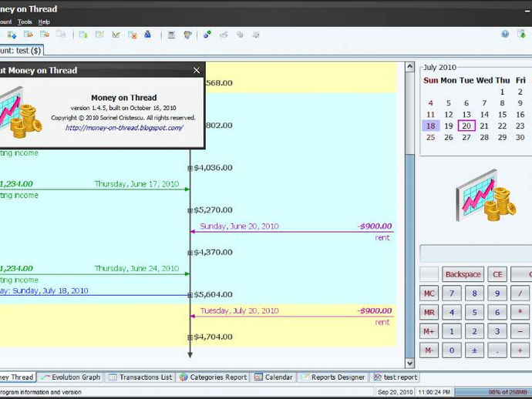The image size is (532, 399).
Task: Click the $5,604.00 balance node on the thread
Action: (190, 295)
